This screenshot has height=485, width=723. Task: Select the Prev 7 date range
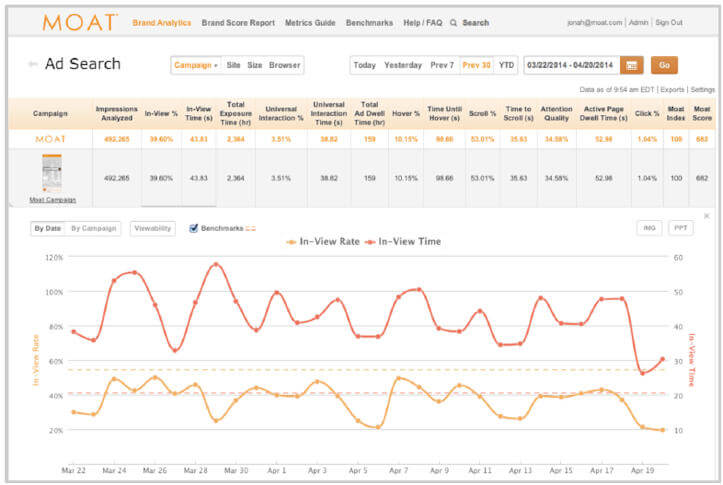pos(442,65)
